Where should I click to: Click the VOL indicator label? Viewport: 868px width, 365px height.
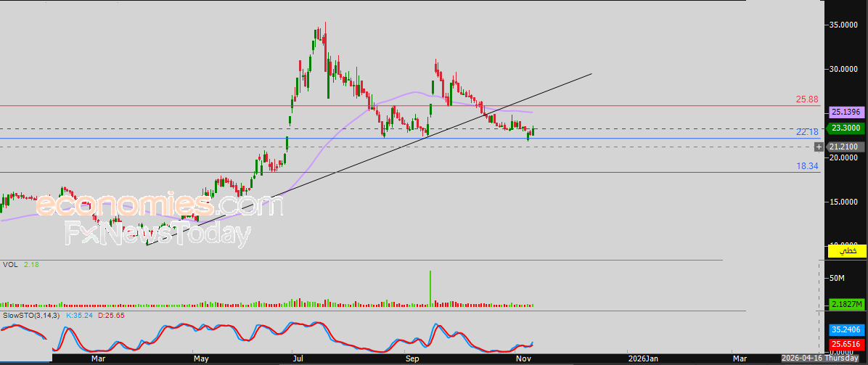(x=10, y=265)
